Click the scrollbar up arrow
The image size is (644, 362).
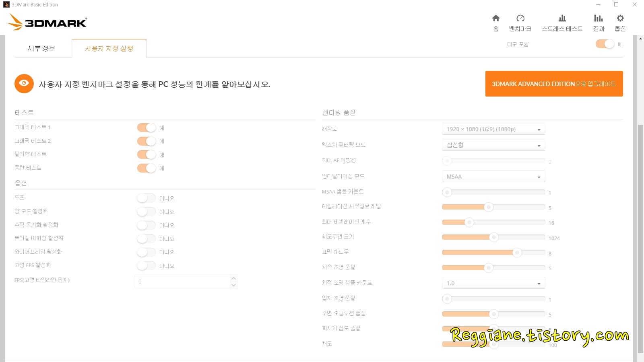pyautogui.click(x=640, y=38)
